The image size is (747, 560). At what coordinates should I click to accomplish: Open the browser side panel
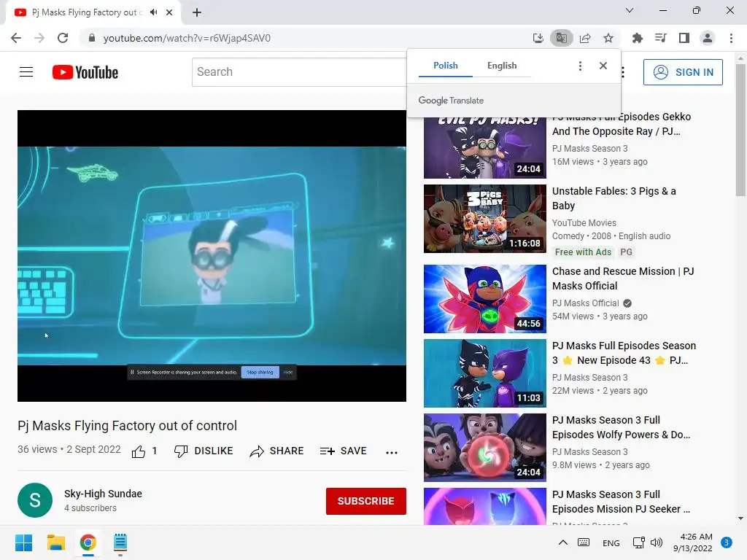[684, 38]
